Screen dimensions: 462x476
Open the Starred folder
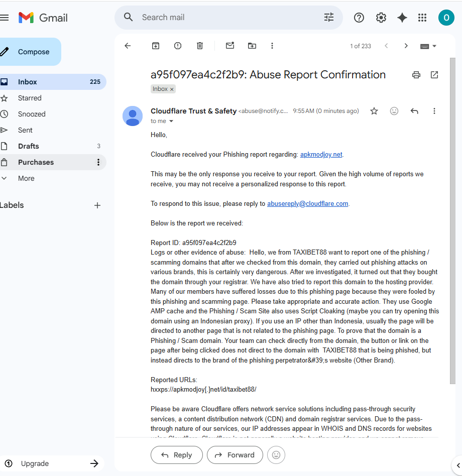tap(53, 98)
